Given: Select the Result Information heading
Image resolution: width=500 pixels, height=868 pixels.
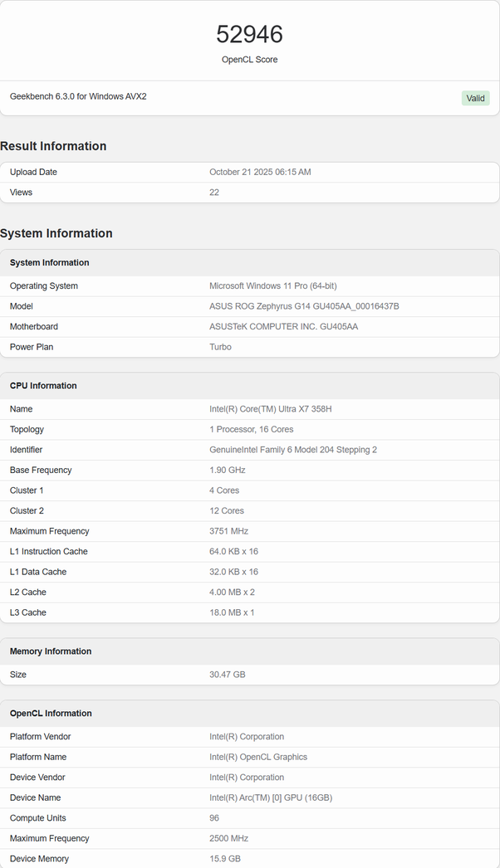Looking at the screenshot, I should point(53,146).
